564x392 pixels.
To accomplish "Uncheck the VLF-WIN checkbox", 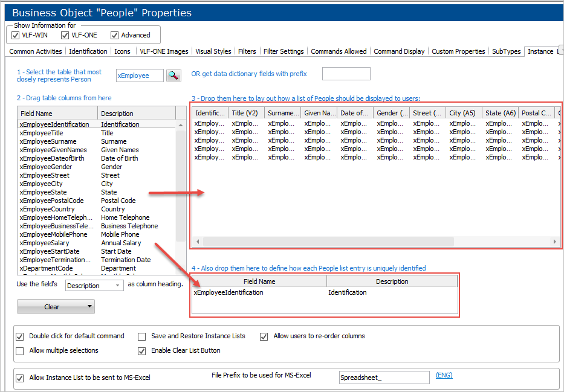I will [x=16, y=35].
